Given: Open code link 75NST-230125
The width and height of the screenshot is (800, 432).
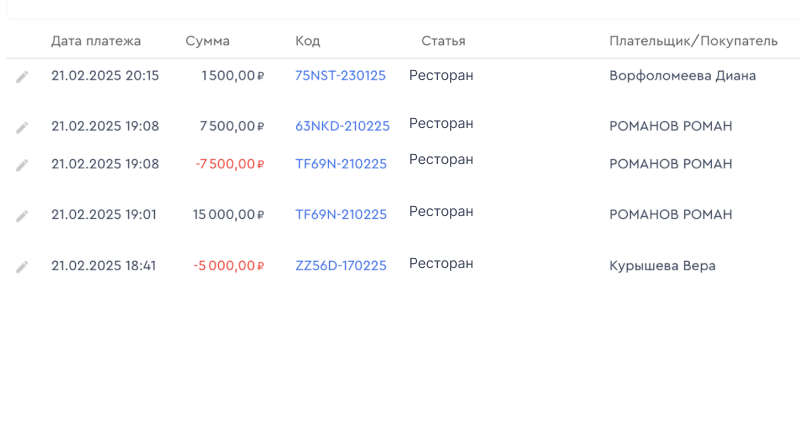Looking at the screenshot, I should coord(340,75).
